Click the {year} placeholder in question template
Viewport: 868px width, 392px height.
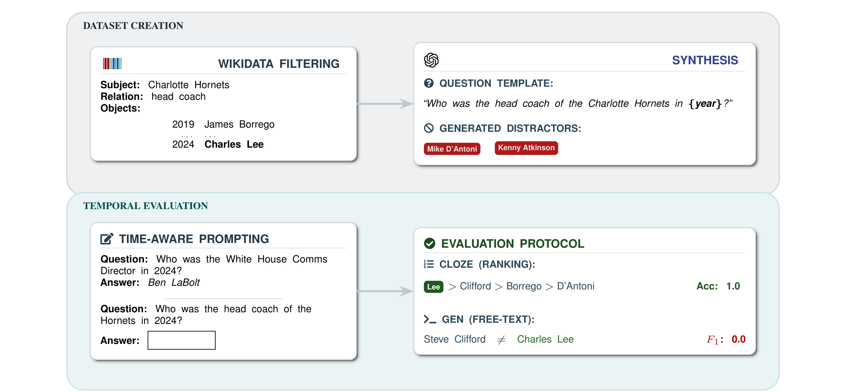705,103
